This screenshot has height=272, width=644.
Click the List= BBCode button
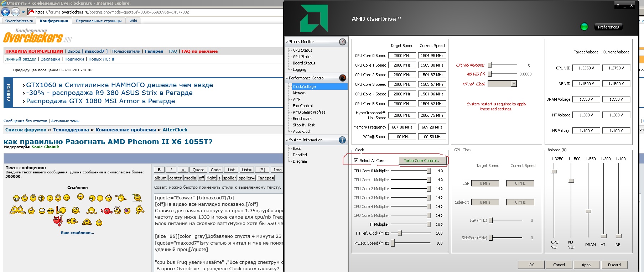pos(246,170)
